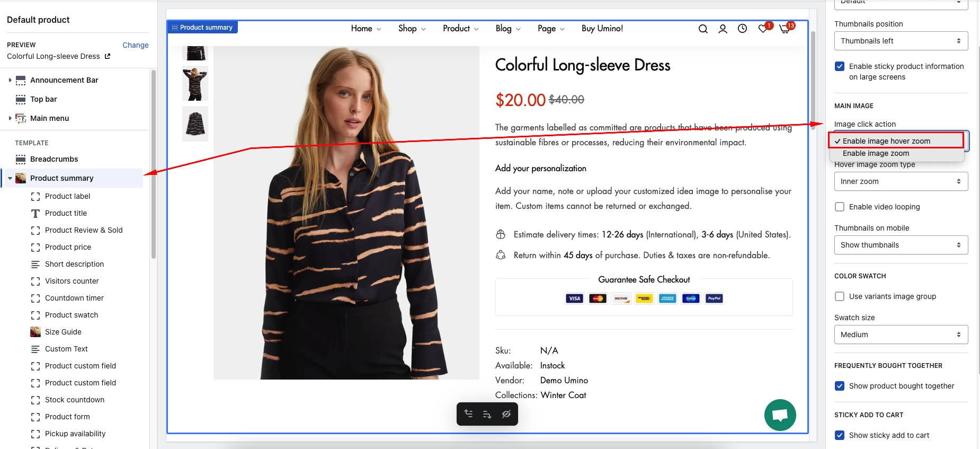The width and height of the screenshot is (980, 449).
Task: Disable sticky product information checkbox
Action: [x=840, y=66]
